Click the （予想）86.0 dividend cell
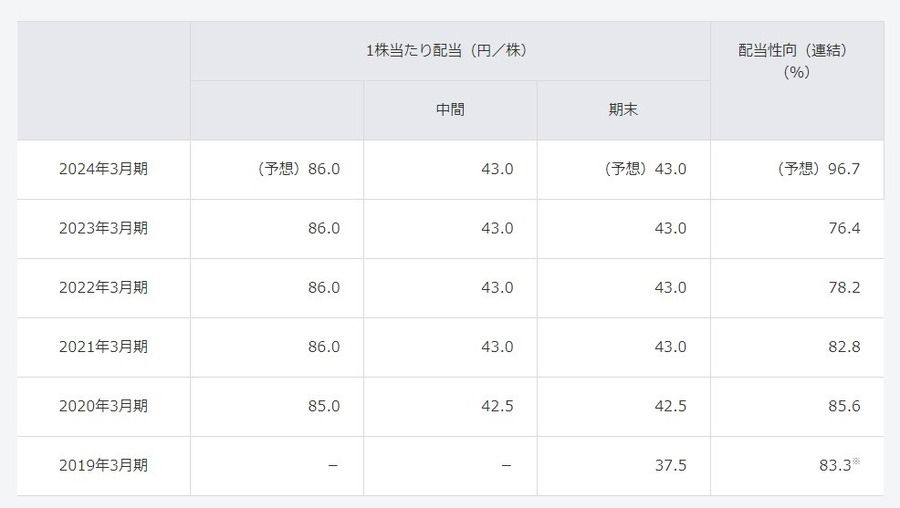Viewport: 900px width, 508px height. (298, 169)
